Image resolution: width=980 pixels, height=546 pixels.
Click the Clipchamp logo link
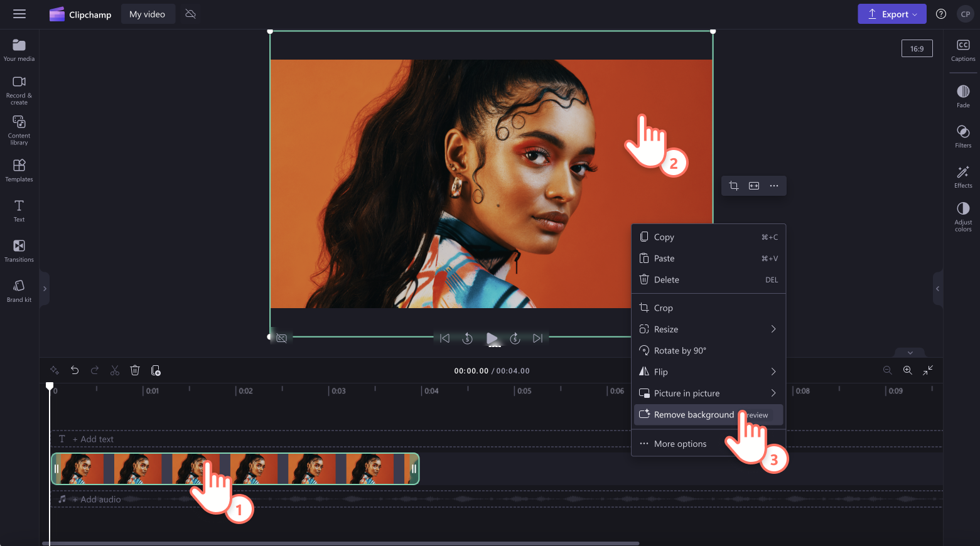coord(80,14)
